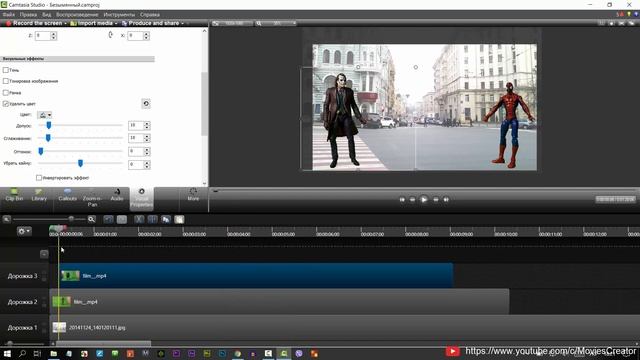Click Import media button

(91, 23)
